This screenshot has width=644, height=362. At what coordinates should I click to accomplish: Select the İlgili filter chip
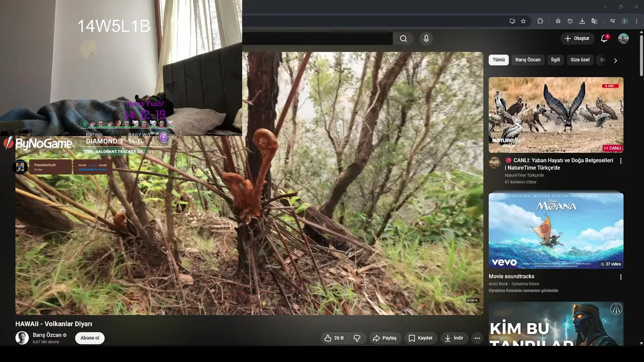[x=555, y=60]
